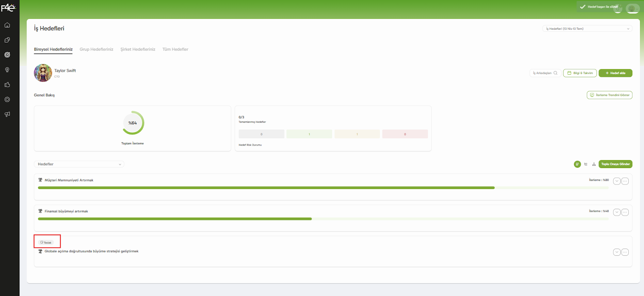The height and width of the screenshot is (296, 644).
Task: Switch to the tree view toggle
Action: (x=586, y=164)
